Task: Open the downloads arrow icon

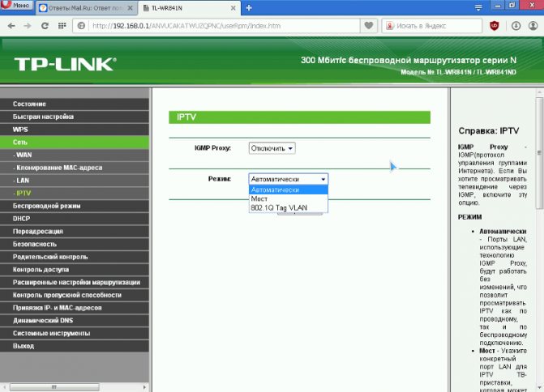Action: pos(516,26)
